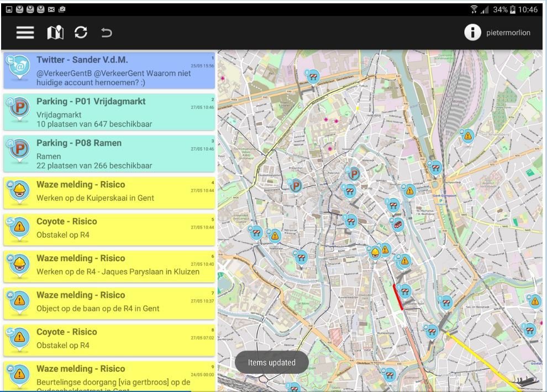547x392 pixels.
Task: Tap the roadblock marker beside red road segment
Action: tap(404, 291)
